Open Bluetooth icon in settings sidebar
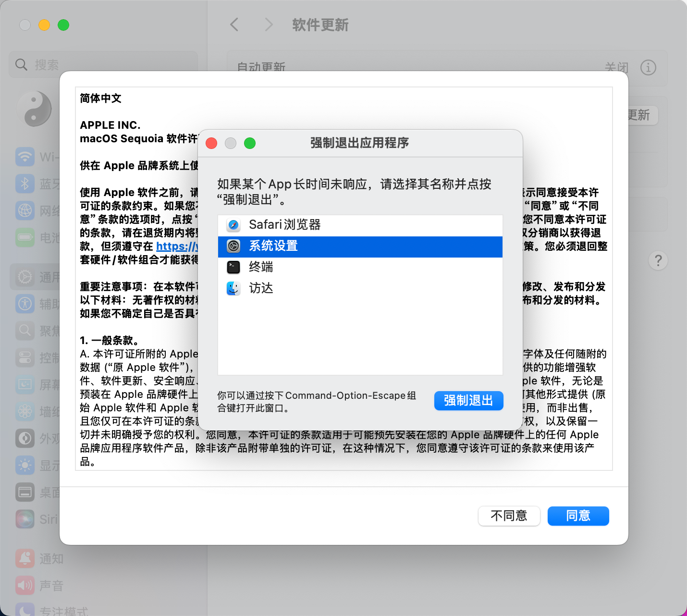Image resolution: width=687 pixels, height=616 pixels. point(25,184)
